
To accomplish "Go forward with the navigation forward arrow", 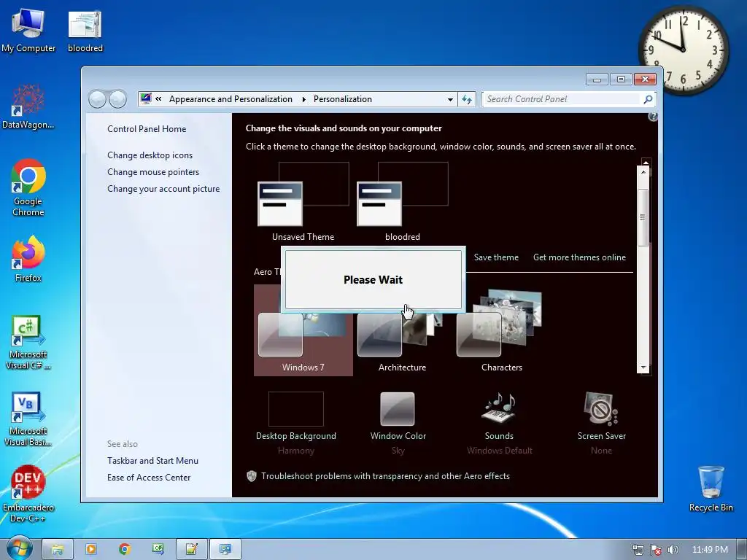I will 117,99.
